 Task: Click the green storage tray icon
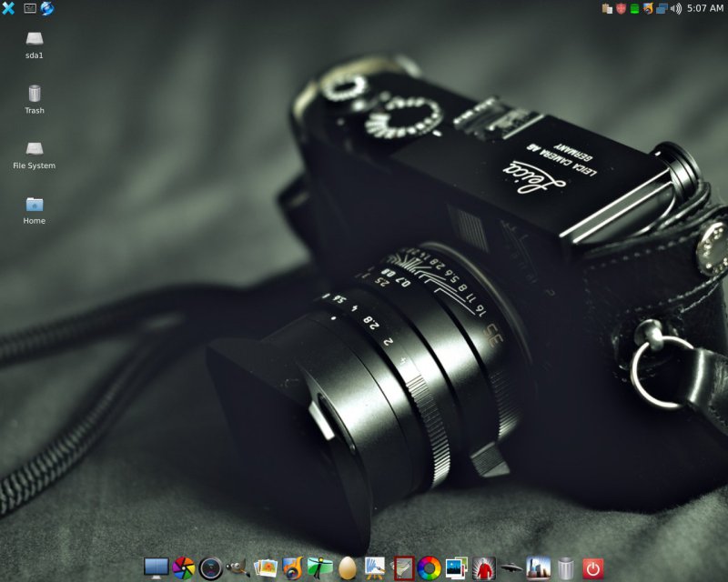coord(634,8)
